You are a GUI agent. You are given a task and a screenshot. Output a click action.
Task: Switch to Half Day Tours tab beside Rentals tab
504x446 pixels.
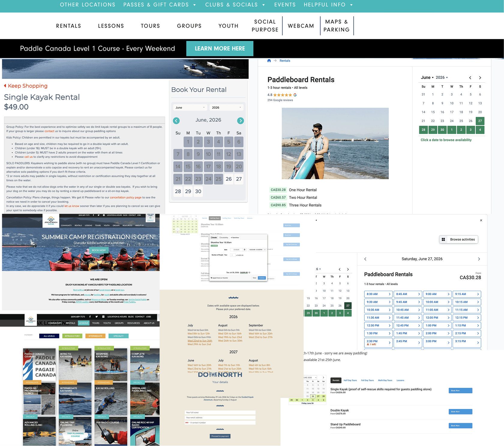point(350,380)
